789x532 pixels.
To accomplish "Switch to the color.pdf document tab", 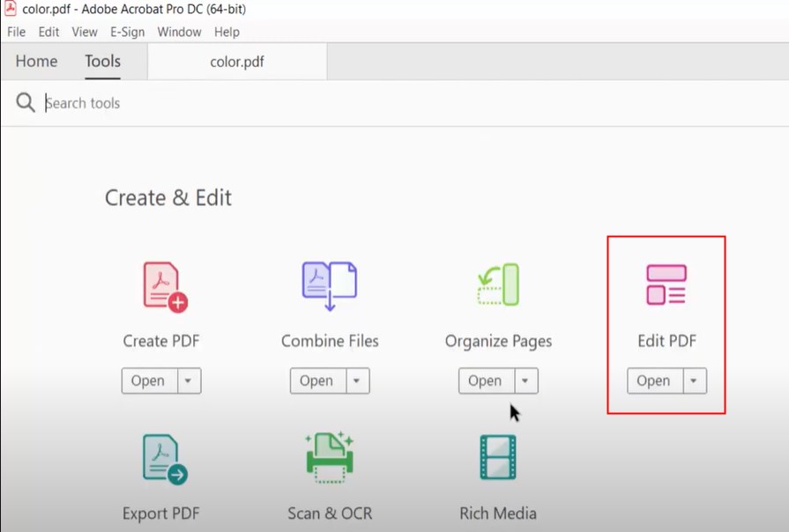I will pos(237,63).
